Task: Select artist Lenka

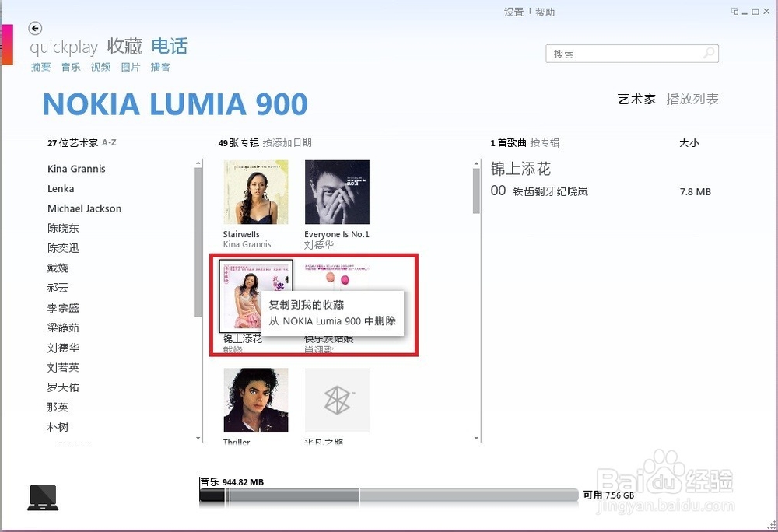Action: point(61,188)
